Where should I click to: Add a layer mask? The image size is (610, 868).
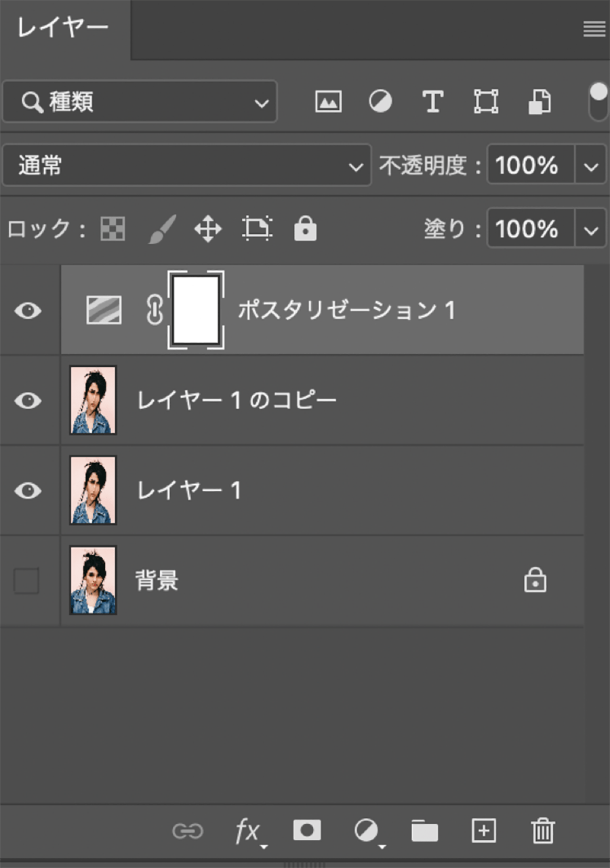coord(307,831)
